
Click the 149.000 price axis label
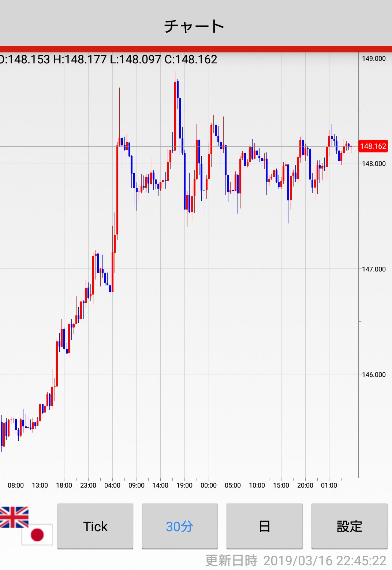(x=374, y=59)
